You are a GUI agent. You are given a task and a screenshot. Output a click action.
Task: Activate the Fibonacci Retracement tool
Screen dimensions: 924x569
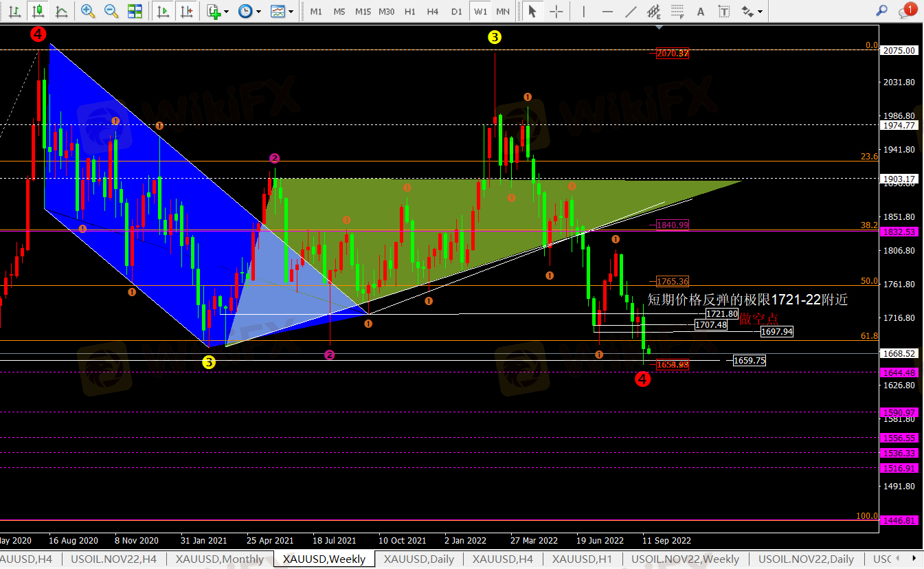(677, 11)
